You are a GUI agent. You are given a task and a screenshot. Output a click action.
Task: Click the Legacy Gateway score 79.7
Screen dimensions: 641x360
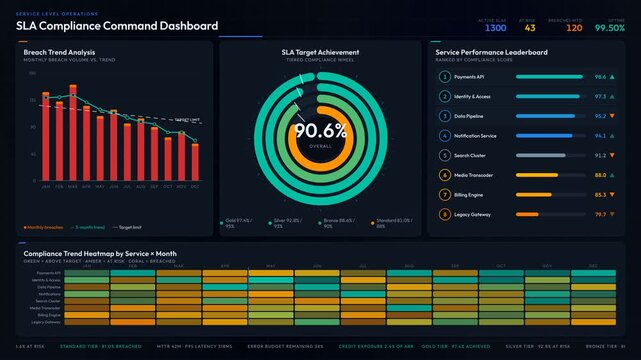click(x=600, y=214)
